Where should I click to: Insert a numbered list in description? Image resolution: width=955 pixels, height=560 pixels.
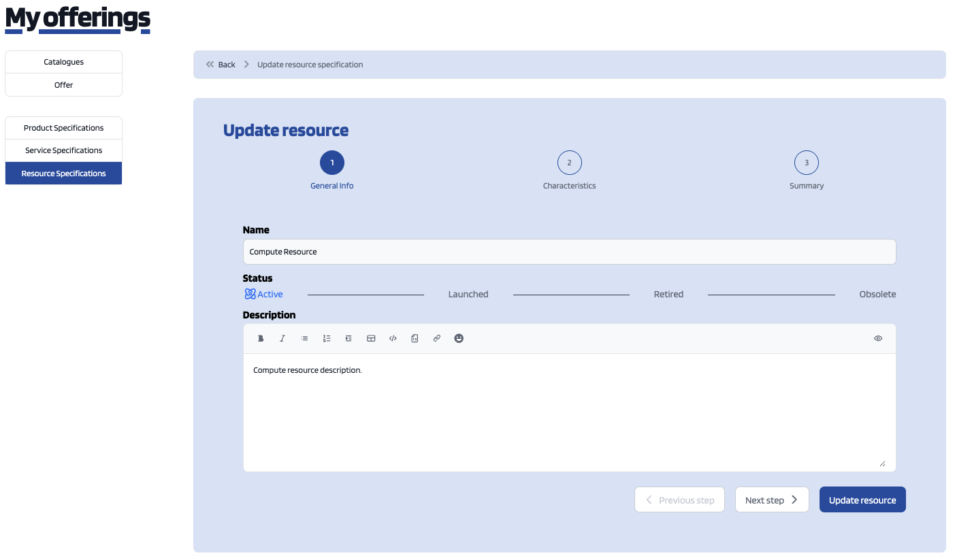327,338
